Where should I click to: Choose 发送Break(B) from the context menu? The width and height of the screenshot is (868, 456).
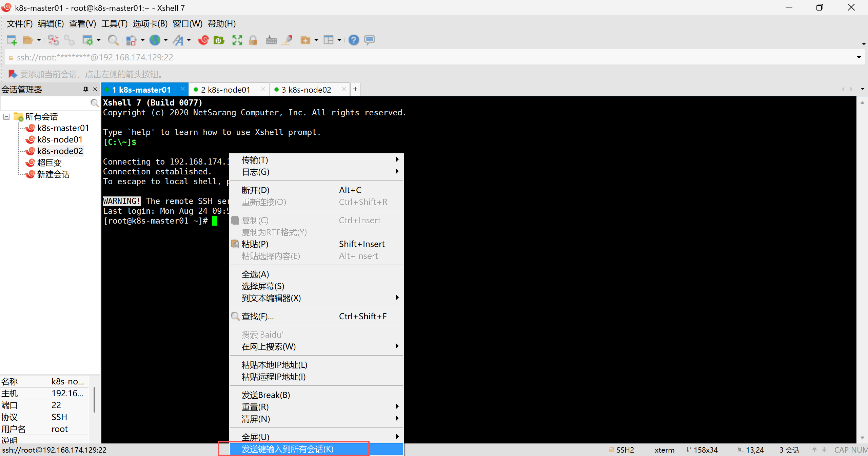pyautogui.click(x=317, y=395)
